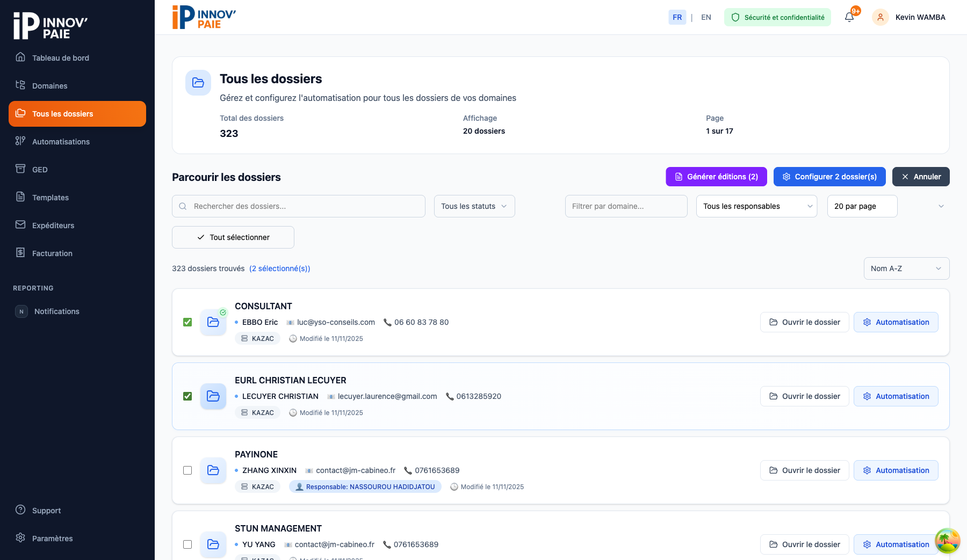Open the Tous les statuts dropdown
Screen dimensions: 967x560
(474, 206)
